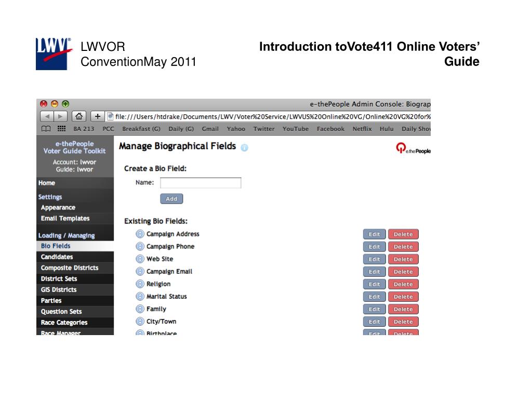Open Parties in sidebar
Image resolution: width=532 pixels, height=399 pixels.
pyautogui.click(x=75, y=301)
